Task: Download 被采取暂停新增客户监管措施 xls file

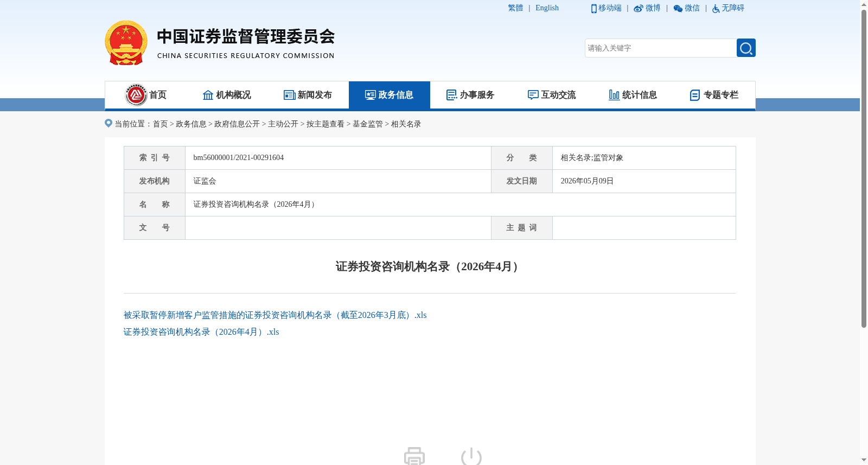Action: (x=275, y=315)
